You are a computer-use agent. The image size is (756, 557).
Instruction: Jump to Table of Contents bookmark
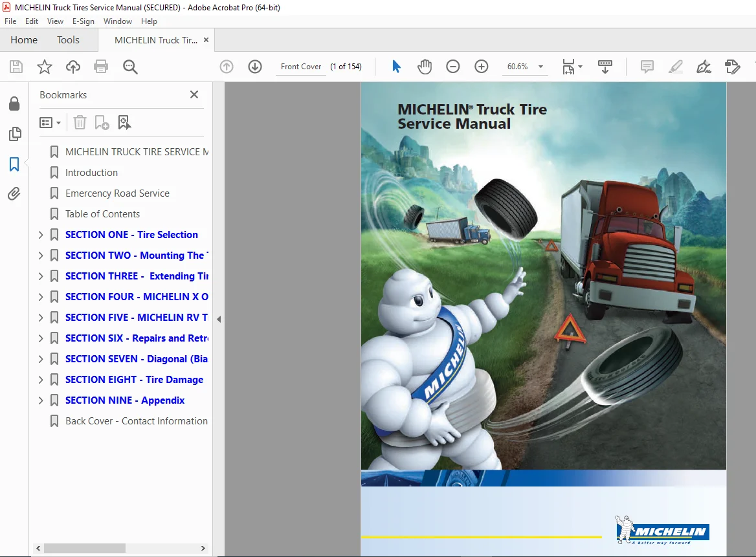(x=103, y=214)
